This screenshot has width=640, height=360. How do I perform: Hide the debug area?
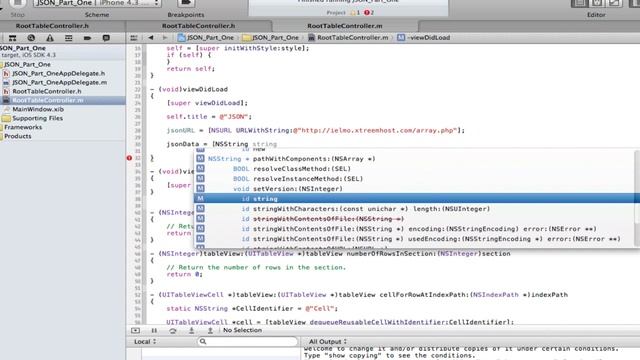[136, 331]
